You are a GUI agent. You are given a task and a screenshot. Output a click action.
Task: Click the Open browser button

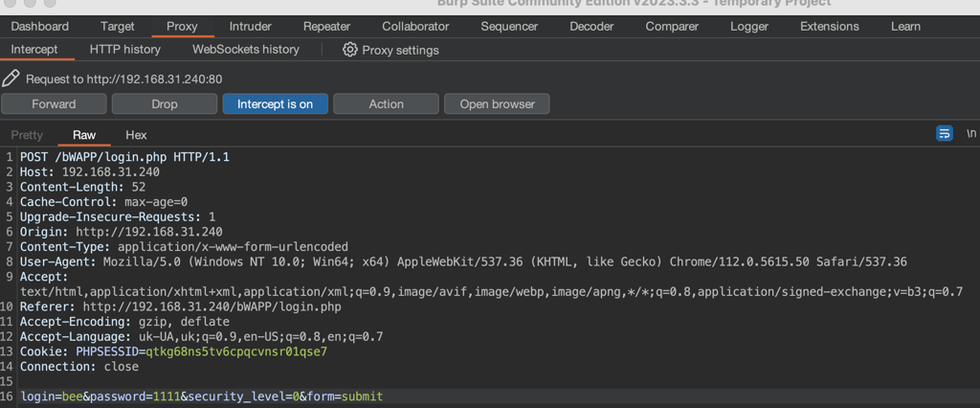click(x=497, y=103)
